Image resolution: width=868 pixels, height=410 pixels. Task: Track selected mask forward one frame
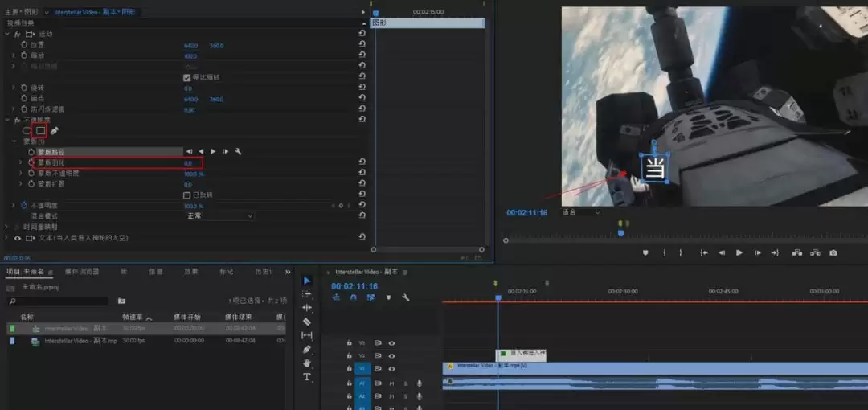225,151
